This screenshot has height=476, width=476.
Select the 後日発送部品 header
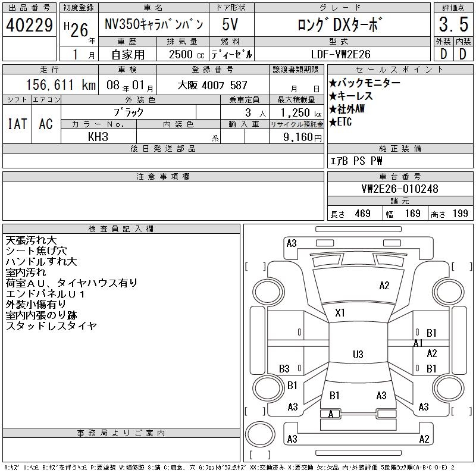click(163, 148)
